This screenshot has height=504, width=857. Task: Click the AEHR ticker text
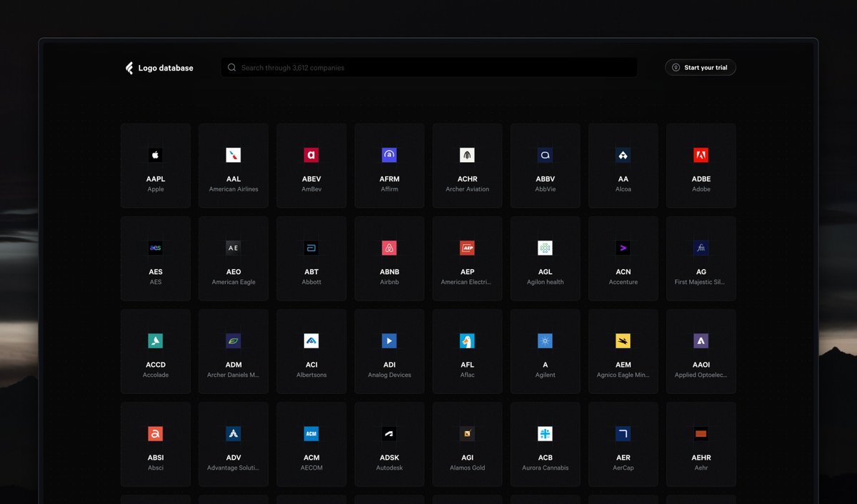coord(701,458)
